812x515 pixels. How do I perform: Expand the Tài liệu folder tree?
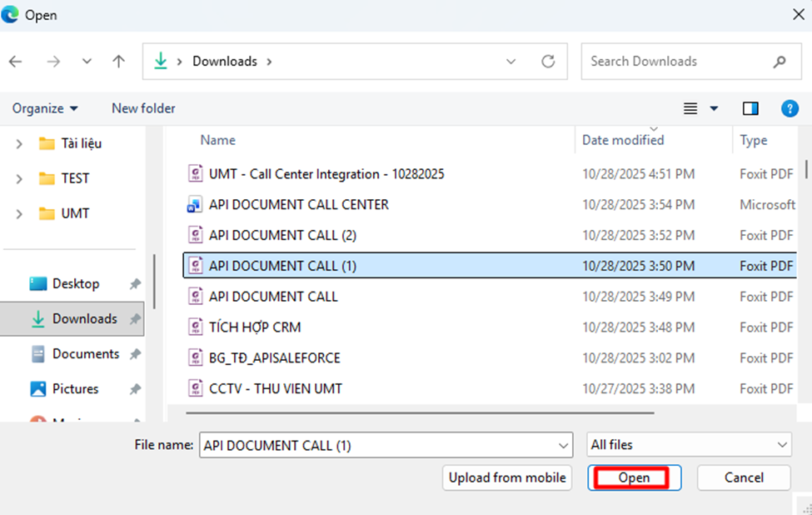coord(19,144)
